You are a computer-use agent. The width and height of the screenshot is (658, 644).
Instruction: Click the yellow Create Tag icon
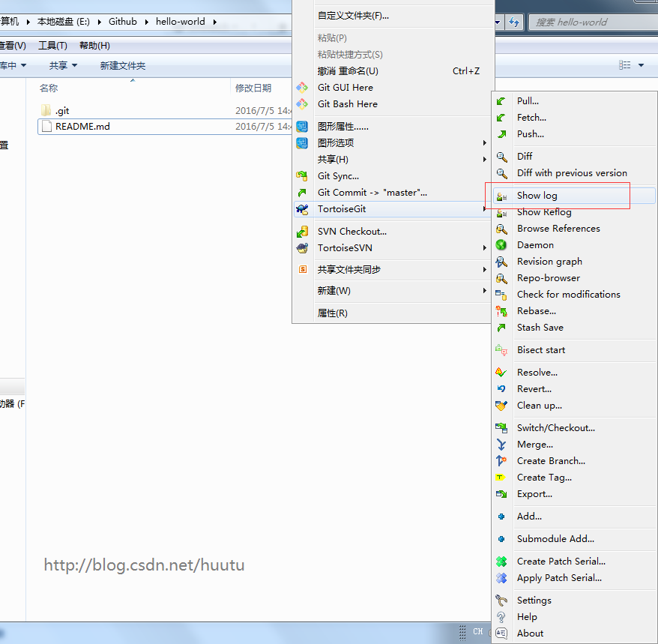[x=500, y=478]
